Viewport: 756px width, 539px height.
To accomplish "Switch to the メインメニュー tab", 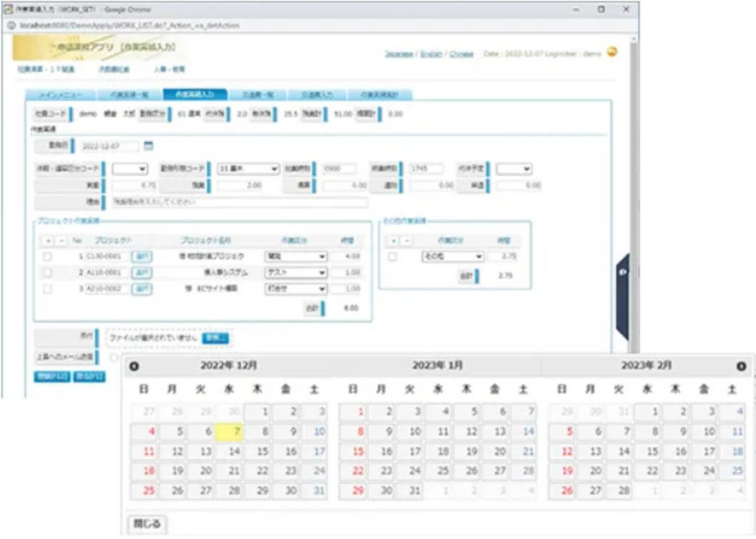I will [x=60, y=95].
